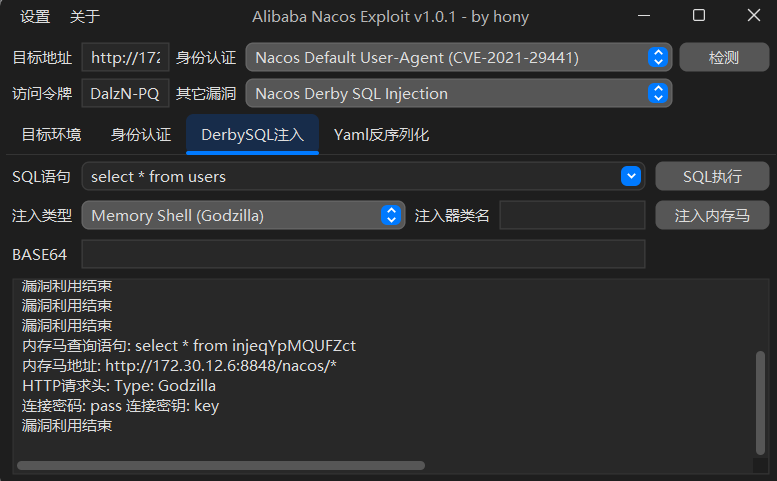Click the horizontal scrollbar of output log

coord(221,466)
